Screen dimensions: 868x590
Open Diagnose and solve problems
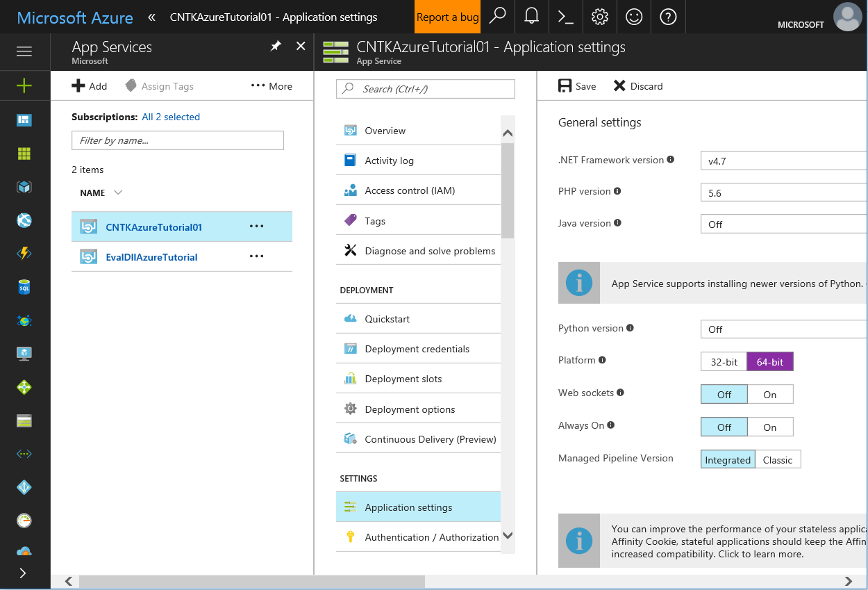[x=429, y=250]
